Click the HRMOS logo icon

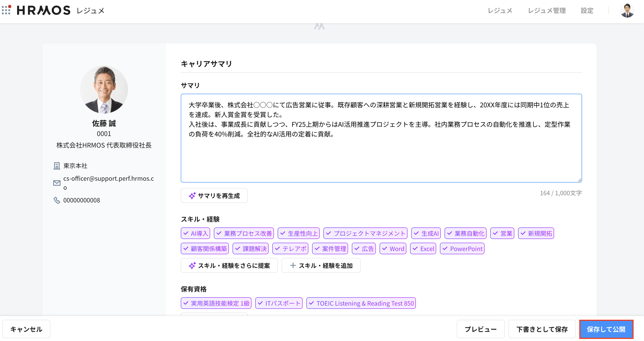point(7,10)
